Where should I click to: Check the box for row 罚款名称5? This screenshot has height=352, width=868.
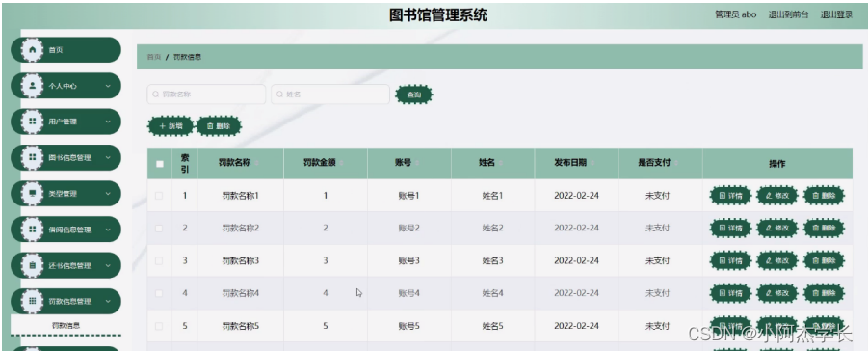[x=159, y=326]
